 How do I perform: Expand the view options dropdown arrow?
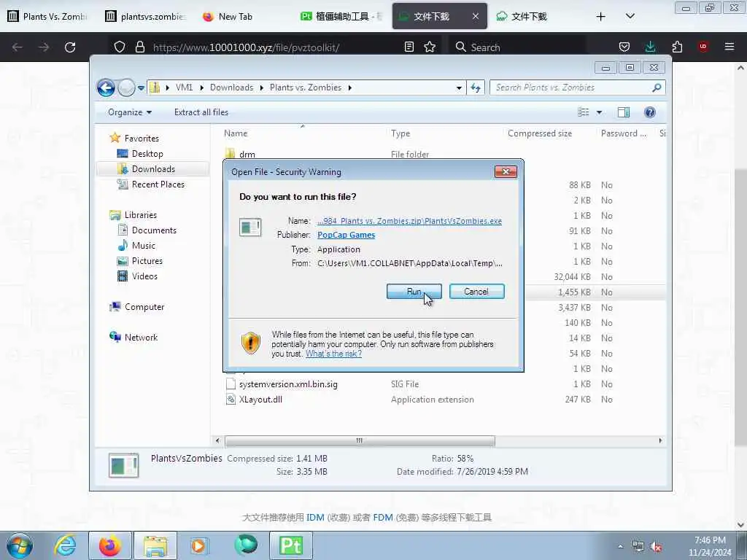click(600, 112)
